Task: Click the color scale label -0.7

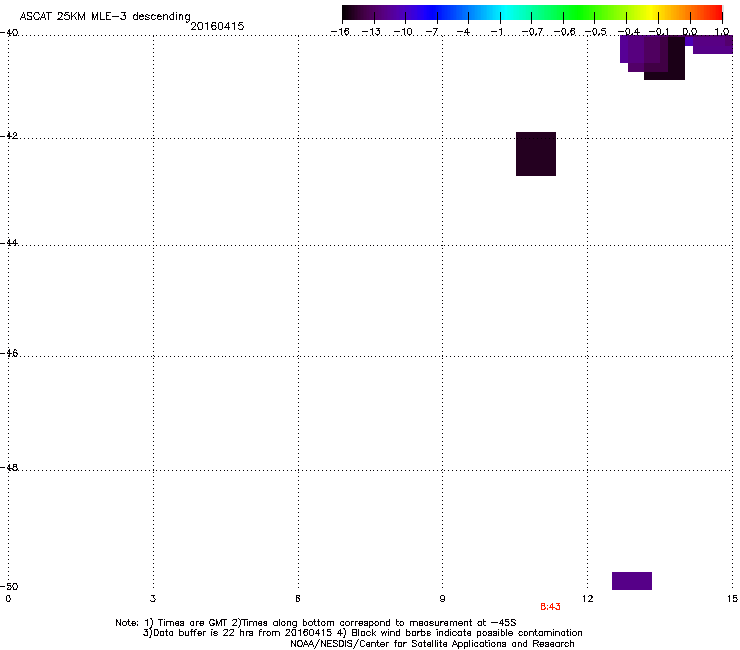Action: [x=532, y=32]
